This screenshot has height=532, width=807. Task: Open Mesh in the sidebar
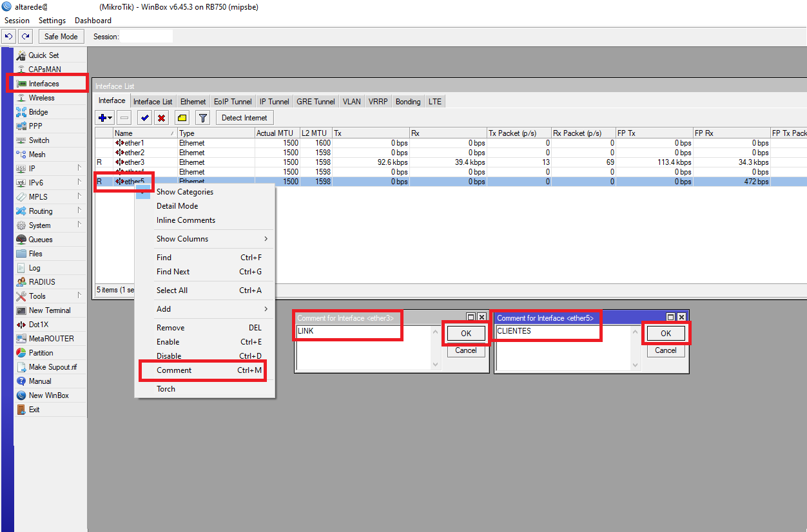(x=50, y=155)
